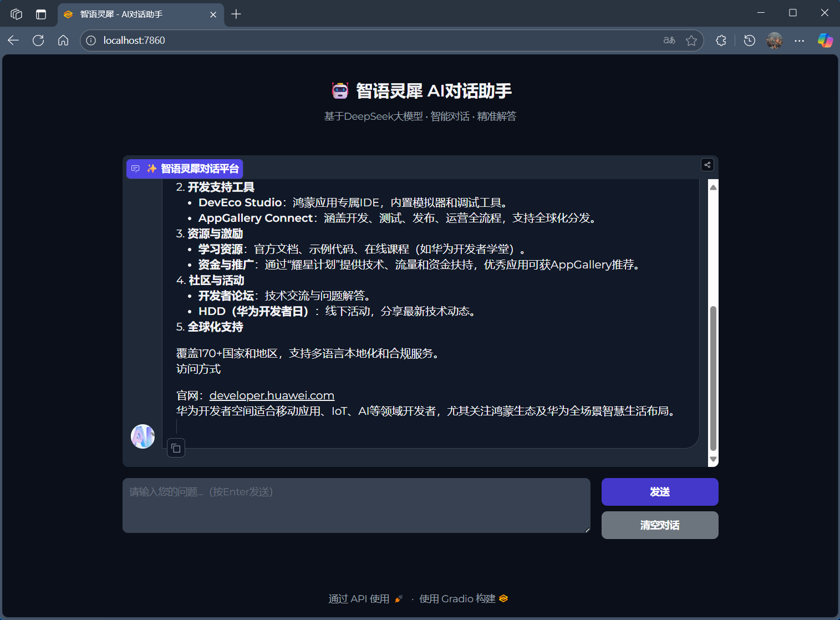The image size is (840, 620).
Task: Click the 智语灵犀 AI对话助手 heading
Action: point(434,90)
